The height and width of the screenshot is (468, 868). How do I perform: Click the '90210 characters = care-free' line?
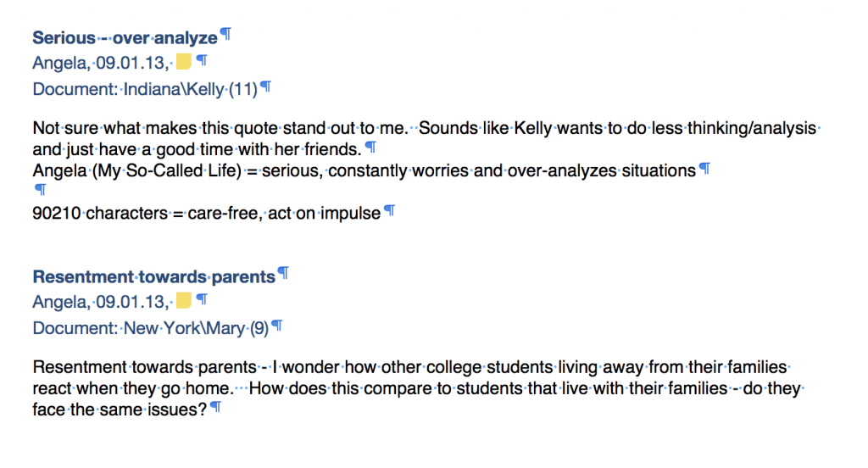119,214
